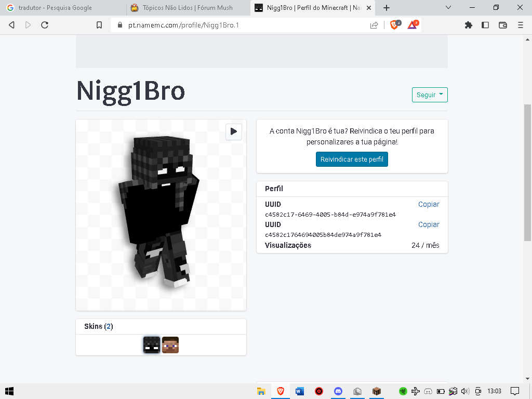The height and width of the screenshot is (399, 532).
Task: Select the black skin thumbnail
Action: click(x=152, y=345)
